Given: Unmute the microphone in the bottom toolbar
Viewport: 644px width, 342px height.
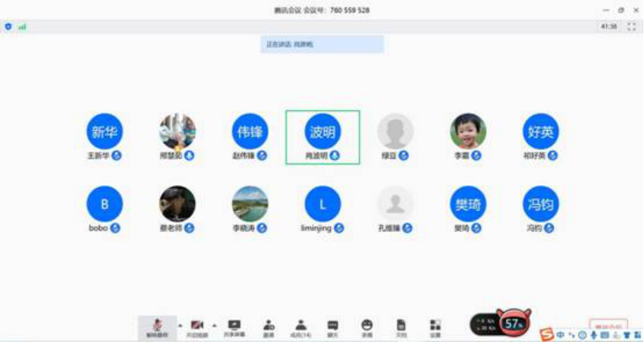Looking at the screenshot, I should pyautogui.click(x=157, y=327).
